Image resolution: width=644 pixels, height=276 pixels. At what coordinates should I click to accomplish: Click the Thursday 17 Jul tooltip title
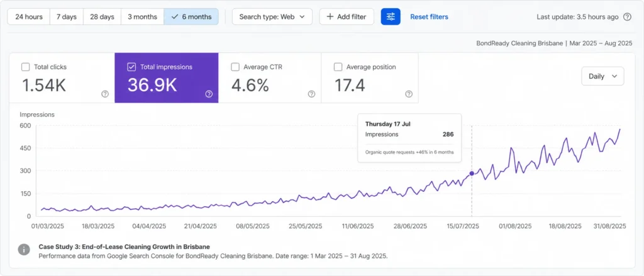[x=387, y=124]
